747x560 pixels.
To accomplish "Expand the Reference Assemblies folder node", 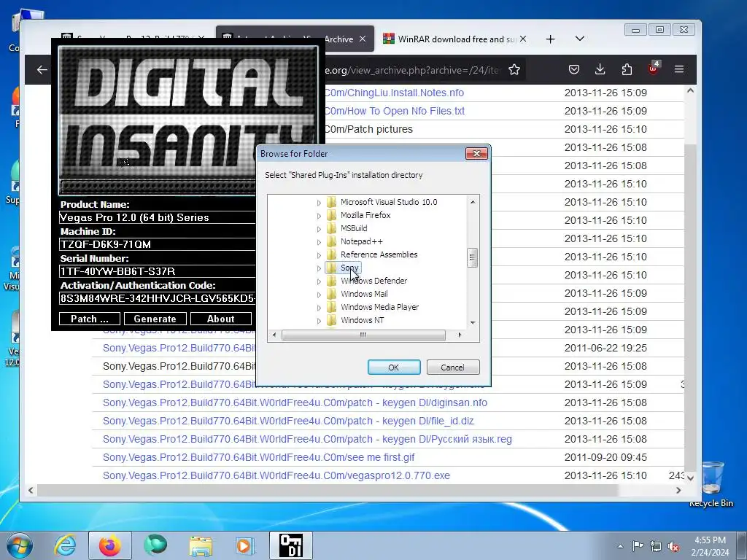I will click(319, 255).
